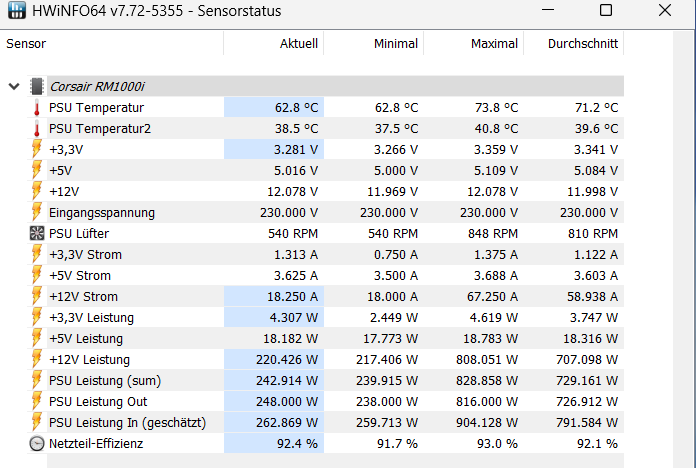Select the +5V sensor label
Viewport: 696px width, 468px height.
(60, 171)
